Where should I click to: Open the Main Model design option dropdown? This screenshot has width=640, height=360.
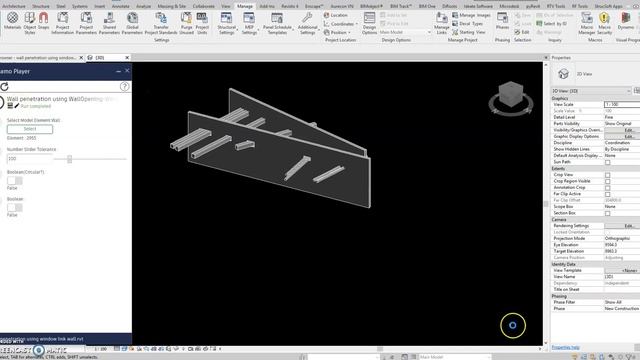(x=405, y=32)
